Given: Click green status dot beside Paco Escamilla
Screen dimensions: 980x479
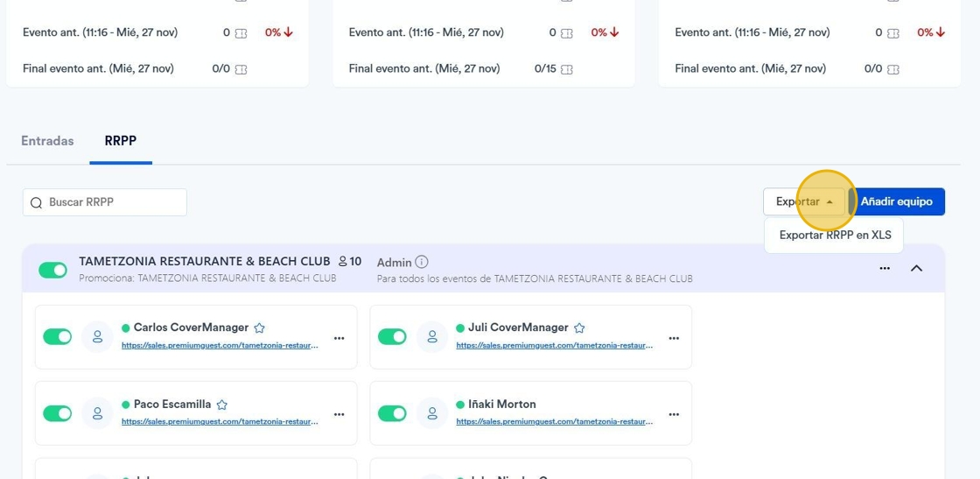Looking at the screenshot, I should click(x=126, y=405).
